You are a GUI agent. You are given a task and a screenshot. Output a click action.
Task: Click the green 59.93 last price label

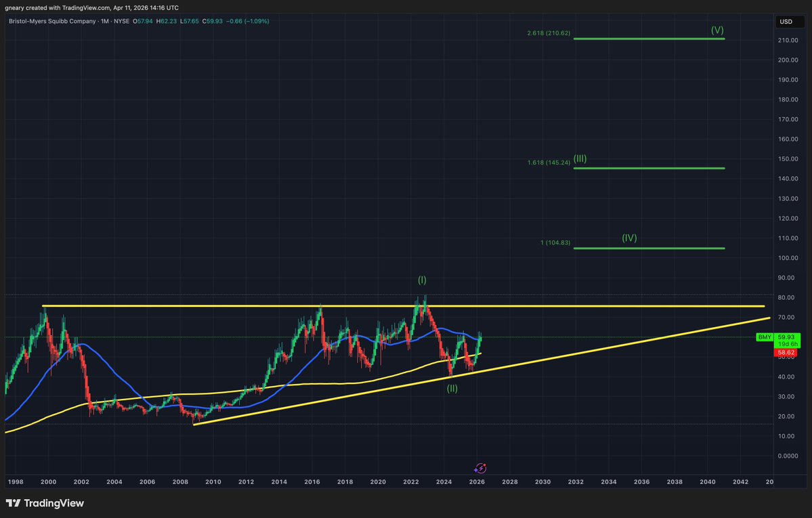pos(787,337)
